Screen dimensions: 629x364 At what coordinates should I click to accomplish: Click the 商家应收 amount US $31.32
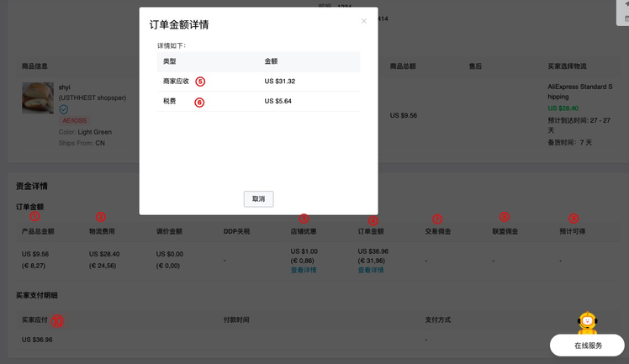point(279,82)
